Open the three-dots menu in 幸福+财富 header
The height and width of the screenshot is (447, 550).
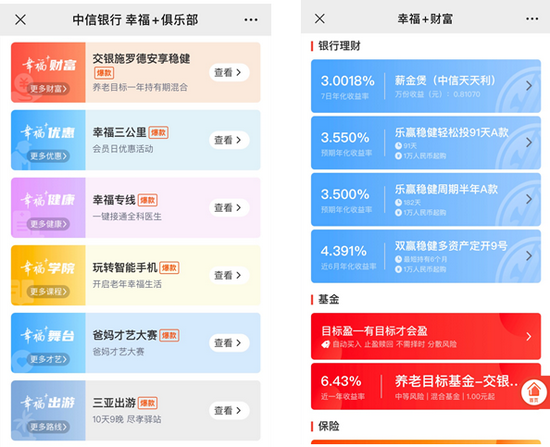tap(532, 19)
